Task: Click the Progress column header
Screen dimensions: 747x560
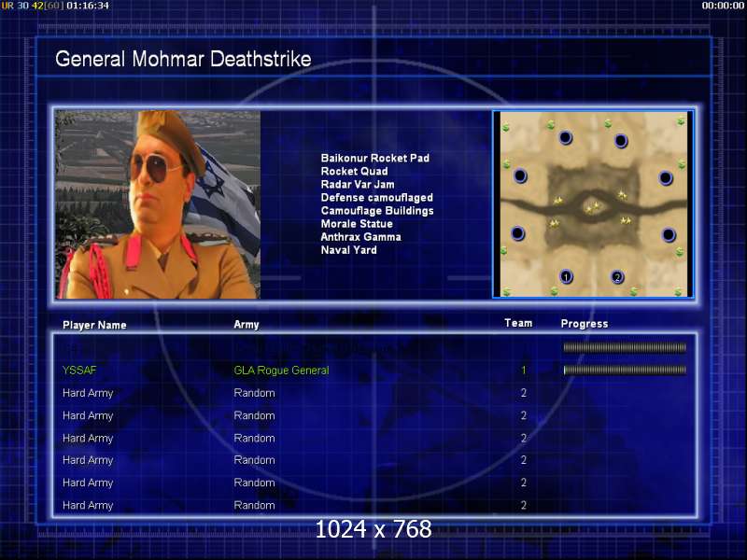Action: coord(585,324)
